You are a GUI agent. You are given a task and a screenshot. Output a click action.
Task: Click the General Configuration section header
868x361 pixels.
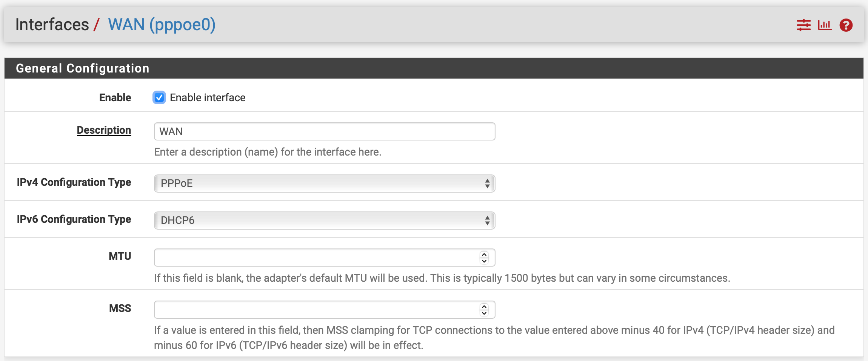83,68
